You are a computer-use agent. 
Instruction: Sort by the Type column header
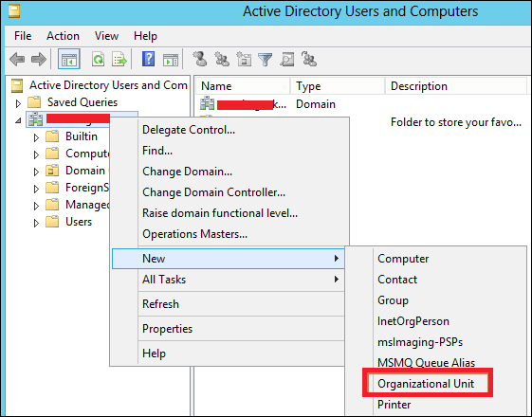(x=338, y=86)
